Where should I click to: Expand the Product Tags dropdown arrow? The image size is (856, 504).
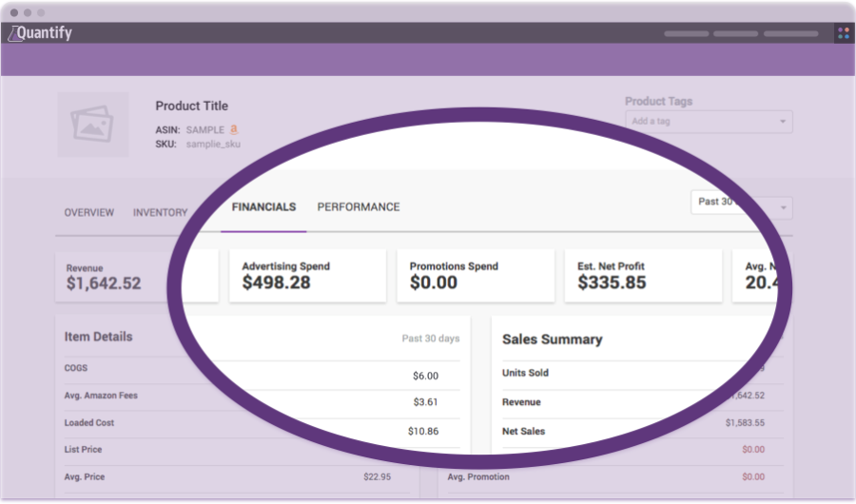click(x=783, y=122)
